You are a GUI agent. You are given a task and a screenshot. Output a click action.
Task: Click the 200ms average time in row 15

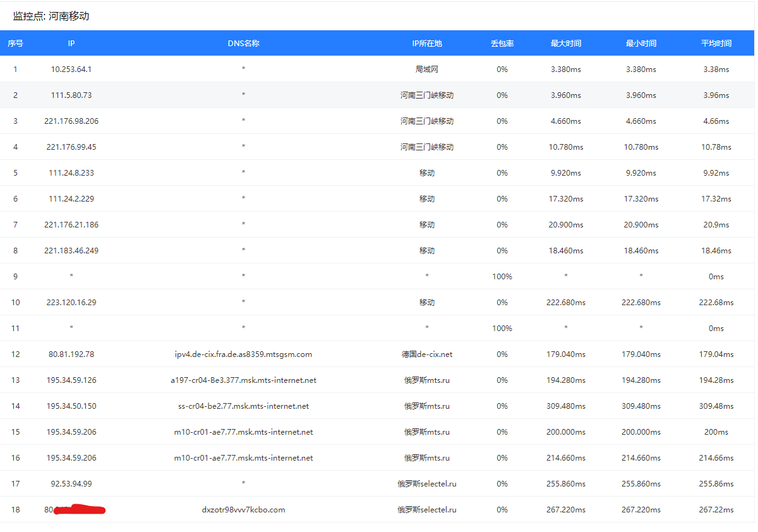click(x=716, y=432)
